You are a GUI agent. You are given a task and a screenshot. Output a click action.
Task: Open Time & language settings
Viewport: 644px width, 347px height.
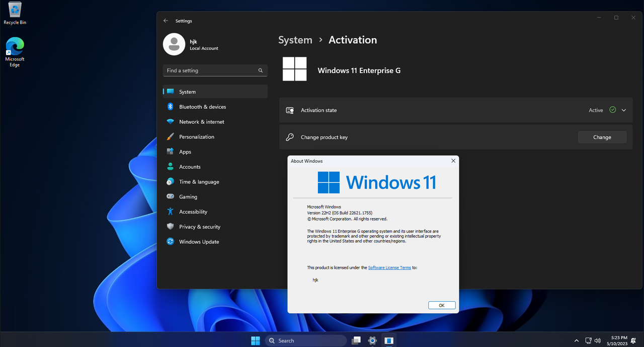[x=215, y=182]
